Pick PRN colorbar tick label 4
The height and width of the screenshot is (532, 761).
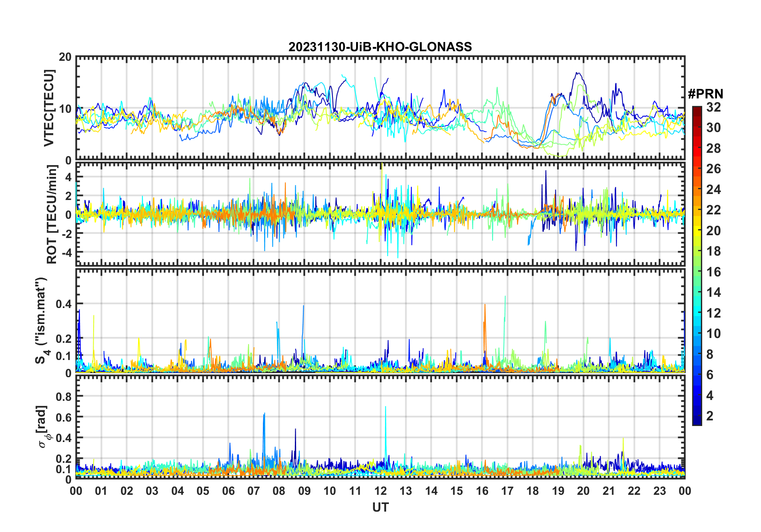[710, 396]
